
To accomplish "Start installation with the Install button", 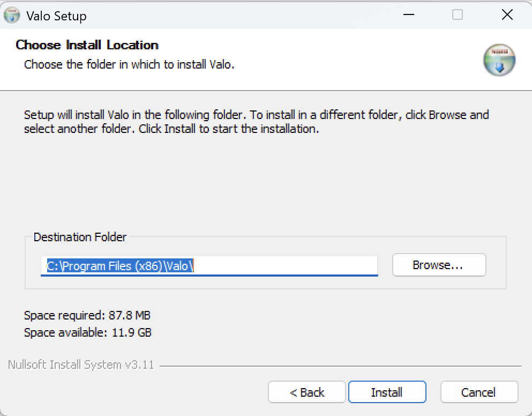I will point(387,392).
